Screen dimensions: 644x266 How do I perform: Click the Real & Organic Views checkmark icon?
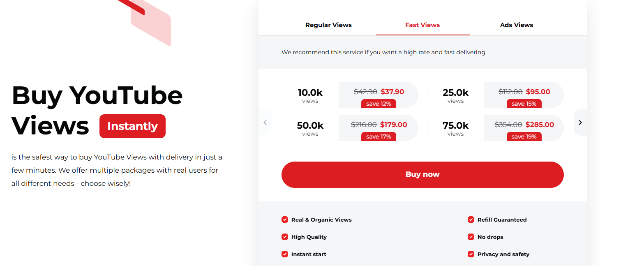285,220
